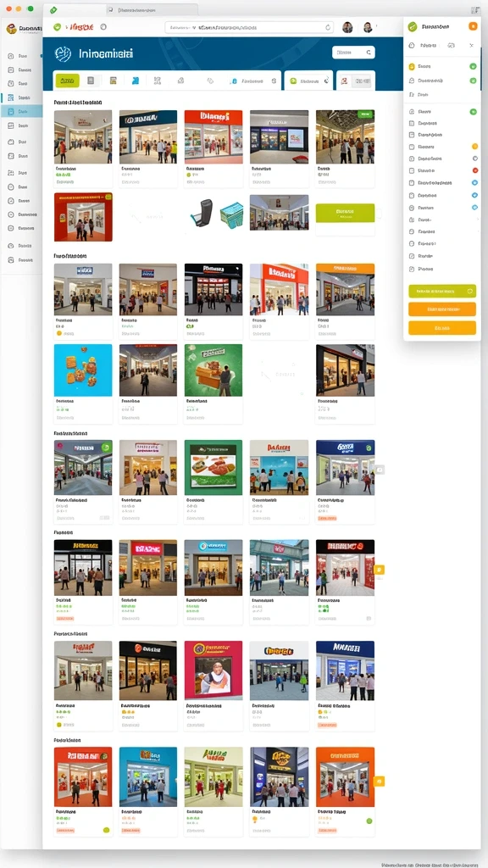
Task: Open the red-framed store display thumbnail
Action: coord(83,217)
